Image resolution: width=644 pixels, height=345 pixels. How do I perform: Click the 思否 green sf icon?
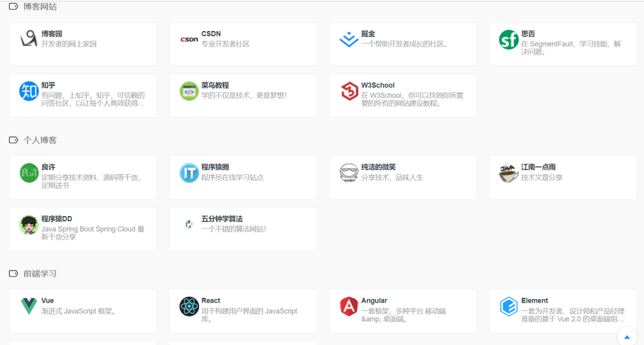click(x=509, y=39)
